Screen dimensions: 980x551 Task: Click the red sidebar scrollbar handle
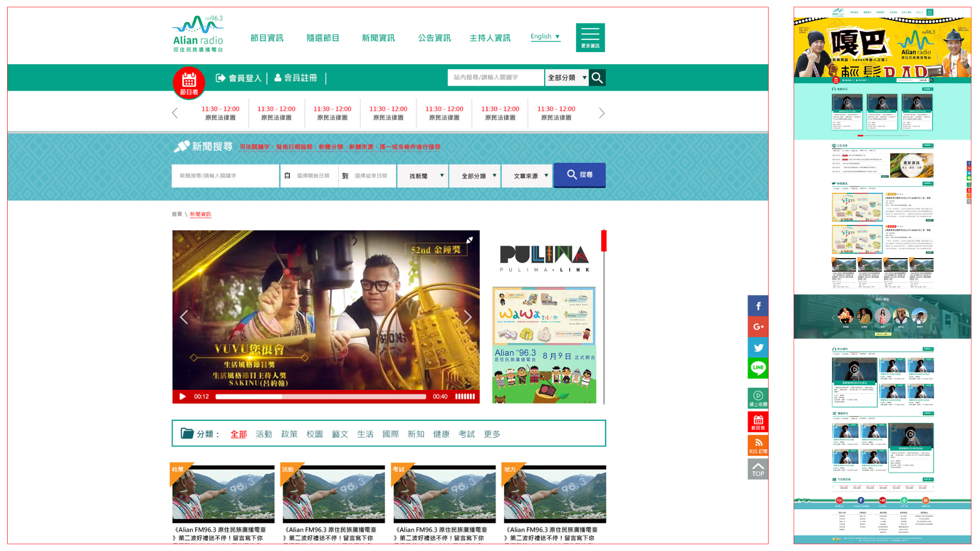604,240
